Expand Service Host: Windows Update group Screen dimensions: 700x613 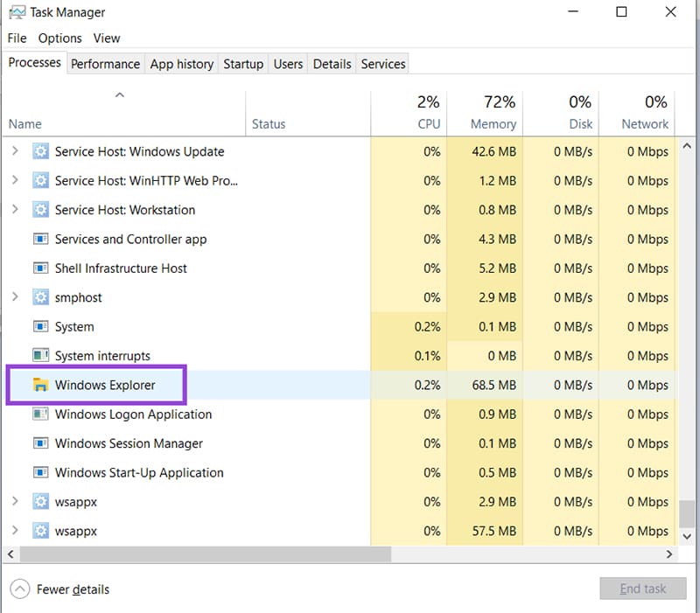pos(15,150)
